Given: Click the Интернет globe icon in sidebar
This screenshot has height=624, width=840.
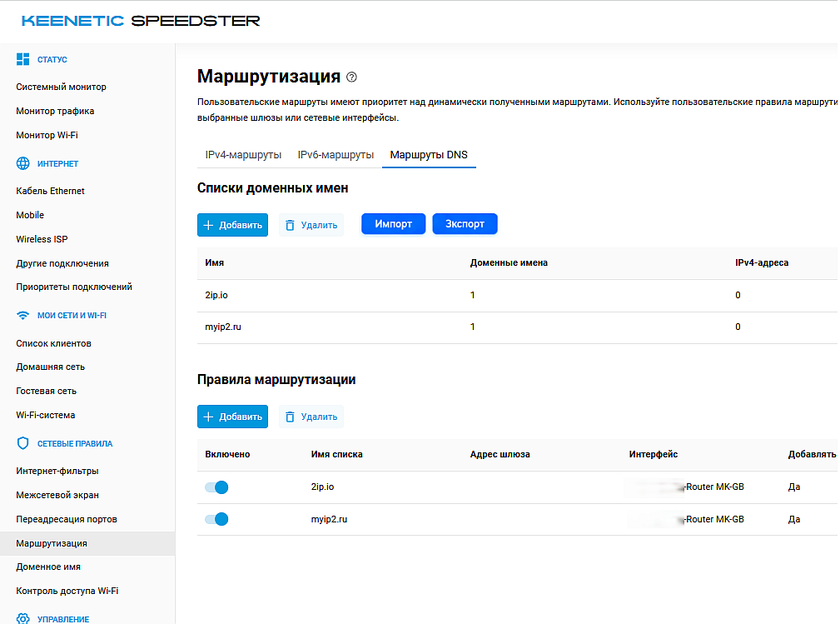Looking at the screenshot, I should [x=23, y=164].
